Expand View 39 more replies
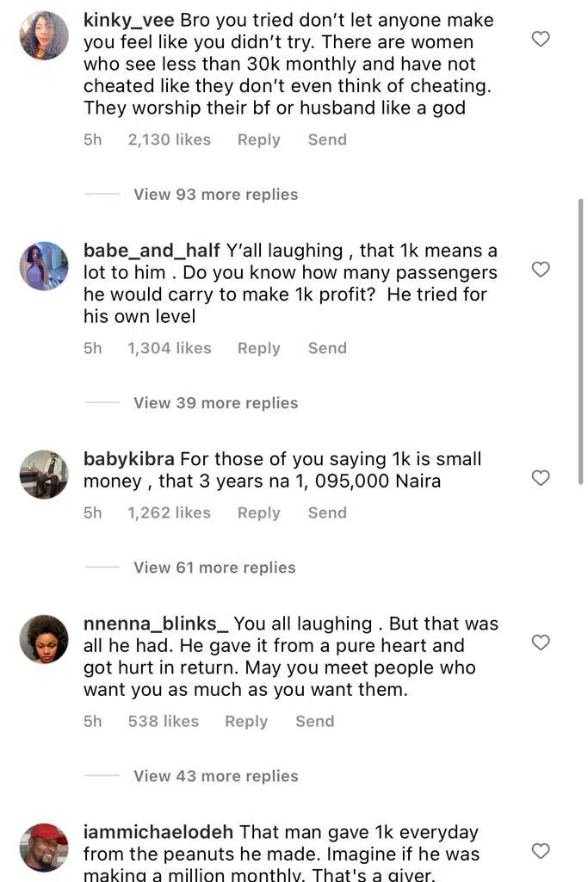 coord(215,403)
